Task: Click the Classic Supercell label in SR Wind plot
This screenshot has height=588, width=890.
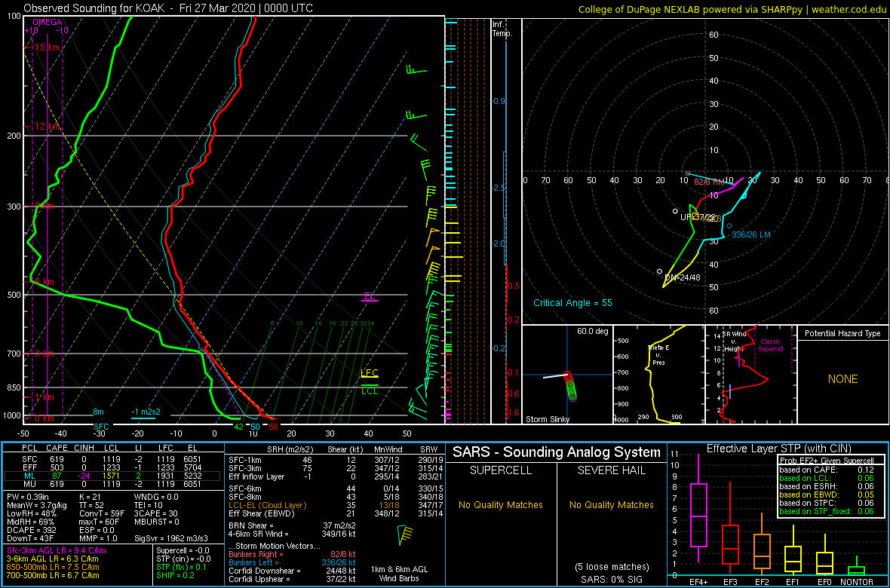Action: (x=772, y=345)
